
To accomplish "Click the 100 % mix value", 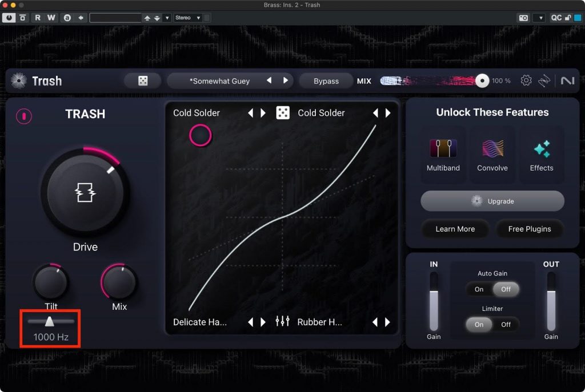I will pos(501,81).
